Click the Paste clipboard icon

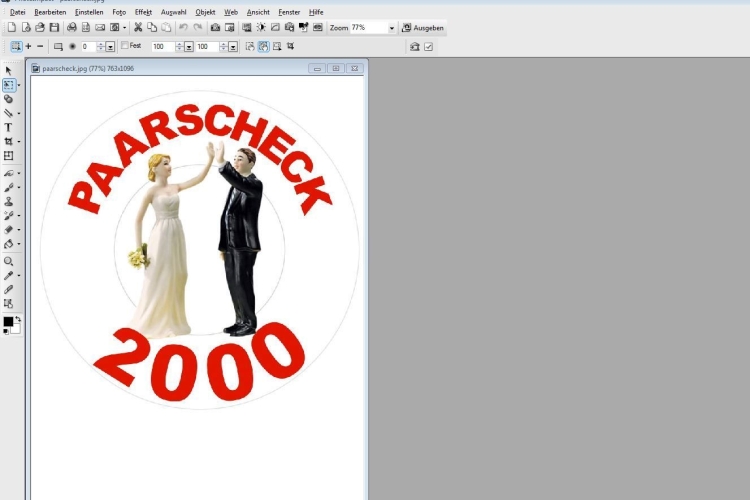tap(166, 27)
